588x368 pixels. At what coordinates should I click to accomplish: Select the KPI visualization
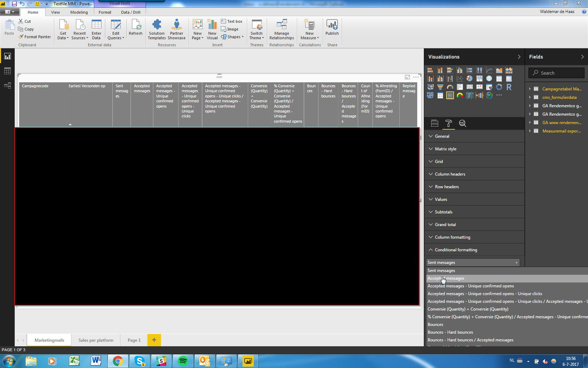click(479, 87)
